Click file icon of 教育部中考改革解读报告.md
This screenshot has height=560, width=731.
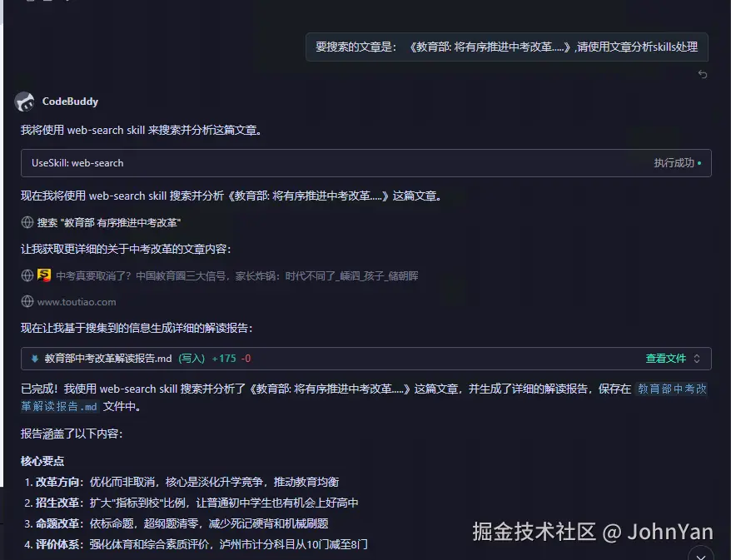(35, 359)
